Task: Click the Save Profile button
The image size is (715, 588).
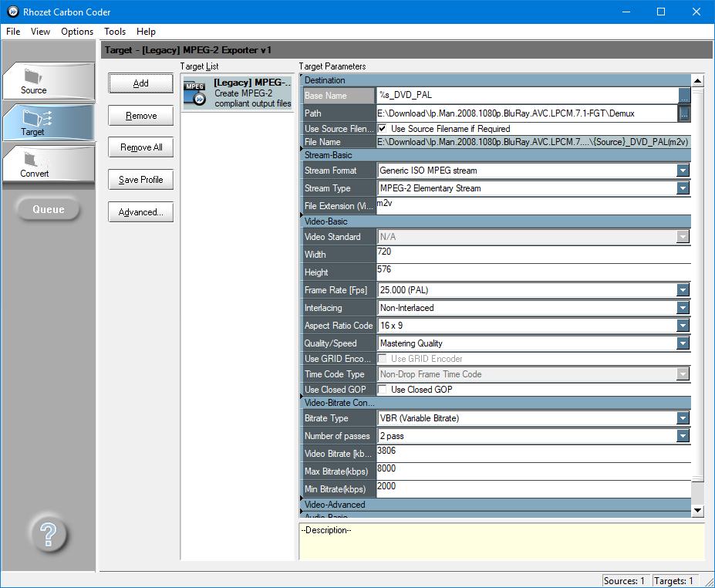Action: click(x=141, y=180)
